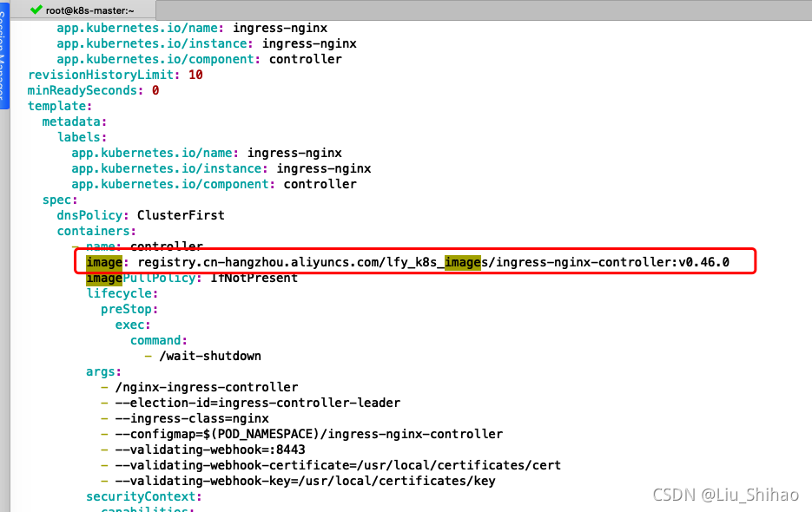Click the template: key
The image size is (812, 512).
point(60,106)
